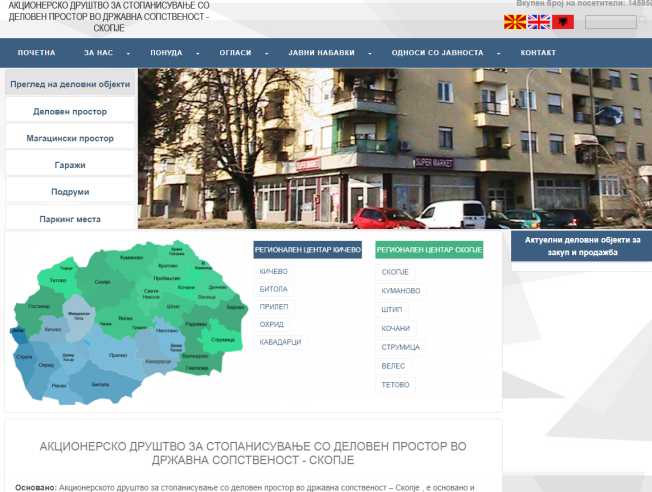The width and height of the screenshot is (652, 492).
Task: Click the Прилеп region on the map
Action: 118,355
